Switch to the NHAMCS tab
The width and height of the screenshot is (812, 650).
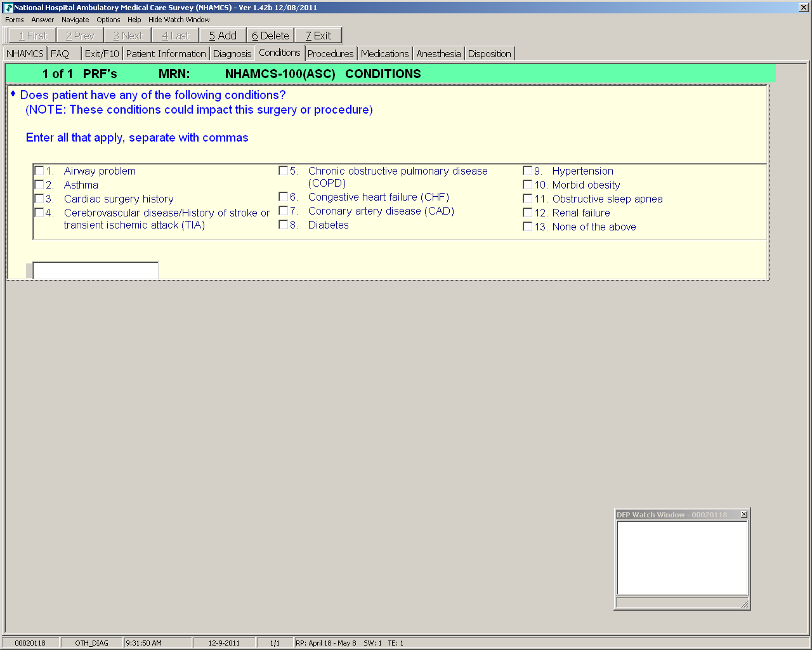[x=25, y=54]
